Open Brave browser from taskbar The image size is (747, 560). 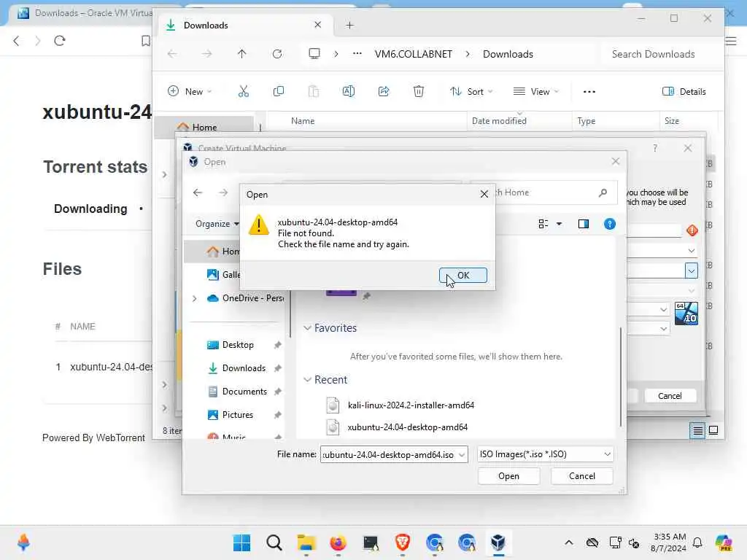403,542
